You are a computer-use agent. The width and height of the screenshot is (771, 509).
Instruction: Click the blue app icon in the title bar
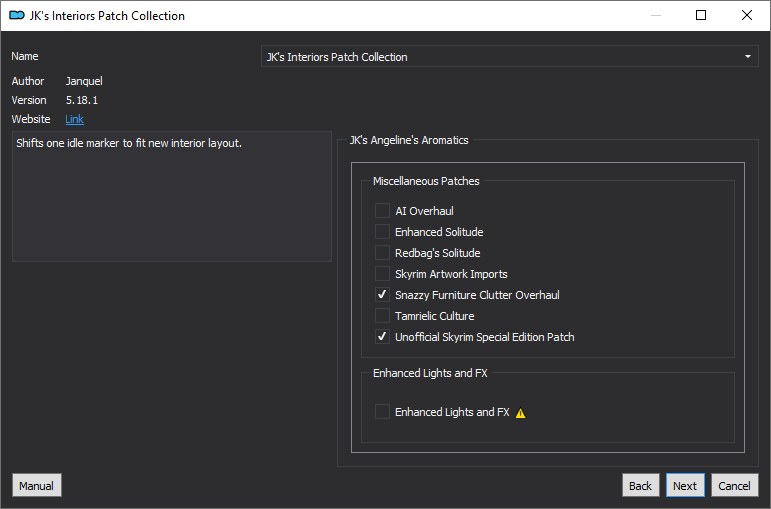(x=17, y=15)
